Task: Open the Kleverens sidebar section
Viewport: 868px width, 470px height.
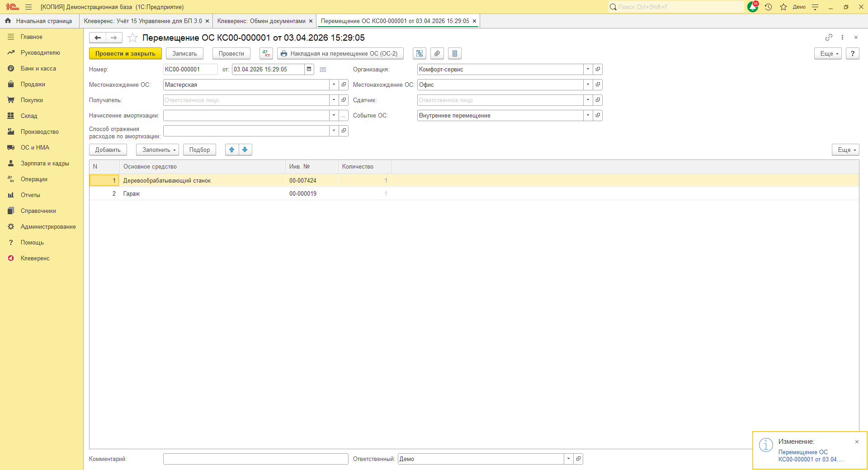Action: pyautogui.click(x=35, y=258)
